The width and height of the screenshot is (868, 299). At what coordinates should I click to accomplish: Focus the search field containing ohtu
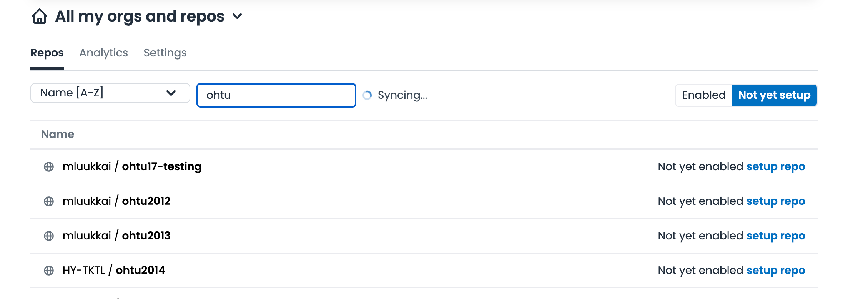276,95
